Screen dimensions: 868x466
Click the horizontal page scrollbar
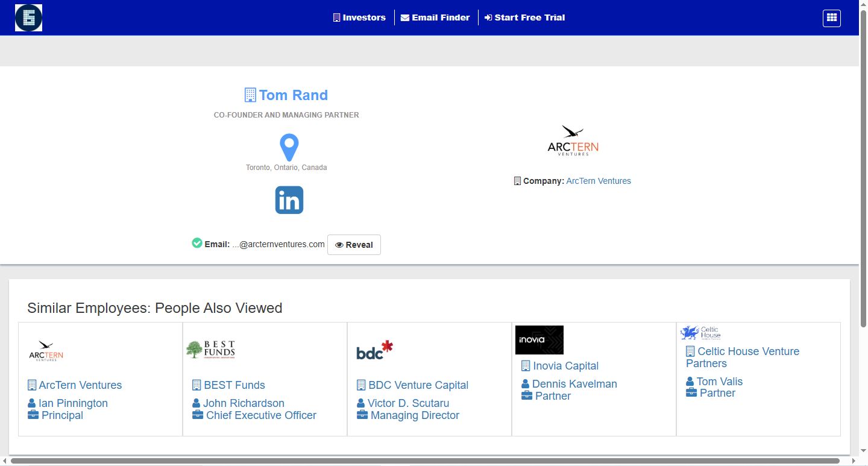click(x=425, y=461)
